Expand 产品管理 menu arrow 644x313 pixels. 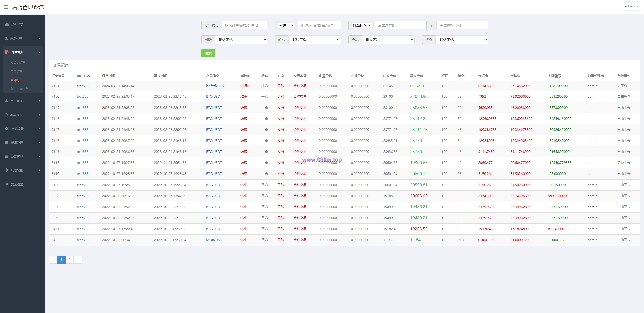(40, 39)
